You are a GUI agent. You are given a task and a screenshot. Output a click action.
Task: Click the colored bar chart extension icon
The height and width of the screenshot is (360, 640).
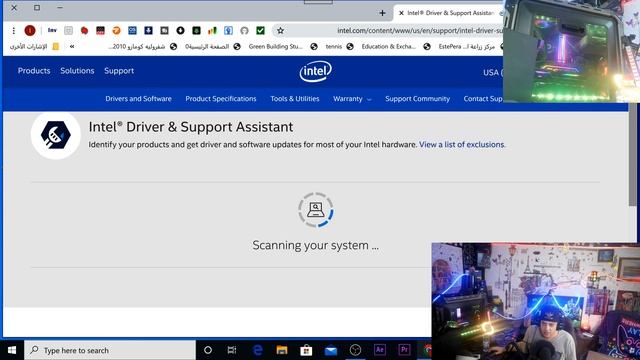tap(212, 30)
